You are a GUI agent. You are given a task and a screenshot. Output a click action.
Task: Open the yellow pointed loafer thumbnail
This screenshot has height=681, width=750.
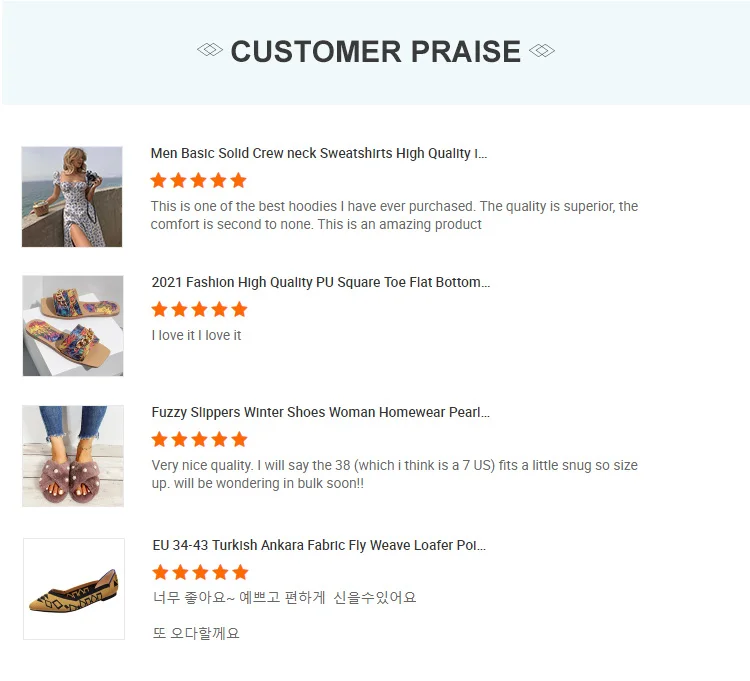coord(74,589)
